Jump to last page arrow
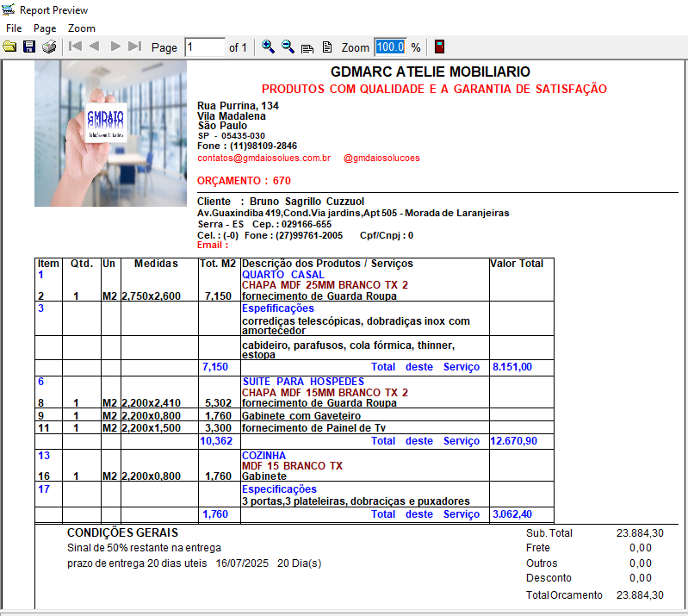This screenshot has width=688, height=616. 134,47
